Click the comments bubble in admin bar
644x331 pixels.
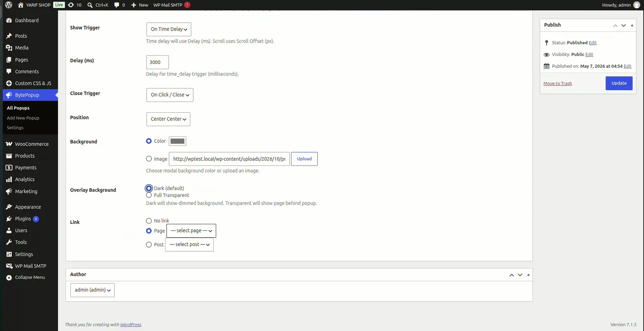(x=117, y=5)
